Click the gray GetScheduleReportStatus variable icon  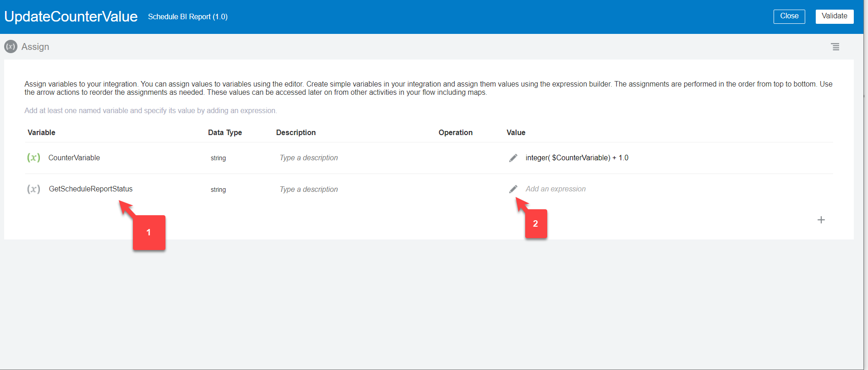tap(33, 189)
